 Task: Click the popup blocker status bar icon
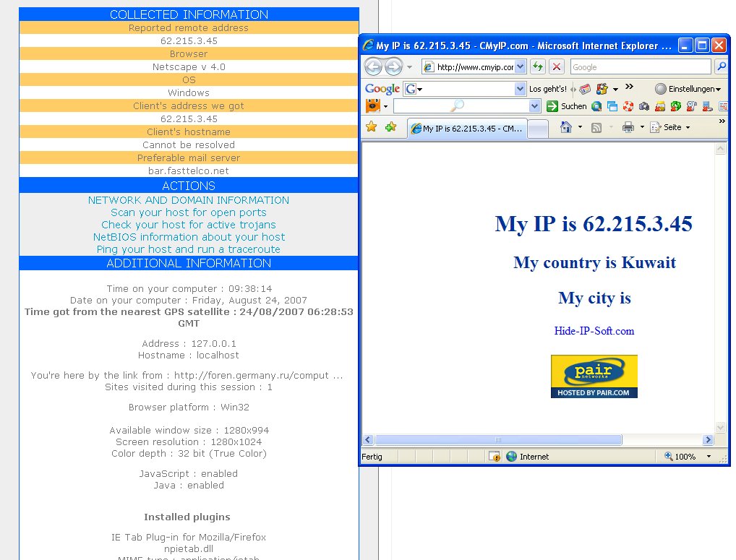[x=494, y=457]
